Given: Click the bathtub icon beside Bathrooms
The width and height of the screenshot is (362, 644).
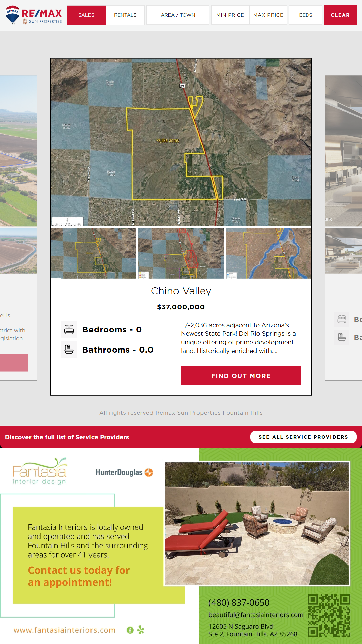Looking at the screenshot, I should pos(69,350).
